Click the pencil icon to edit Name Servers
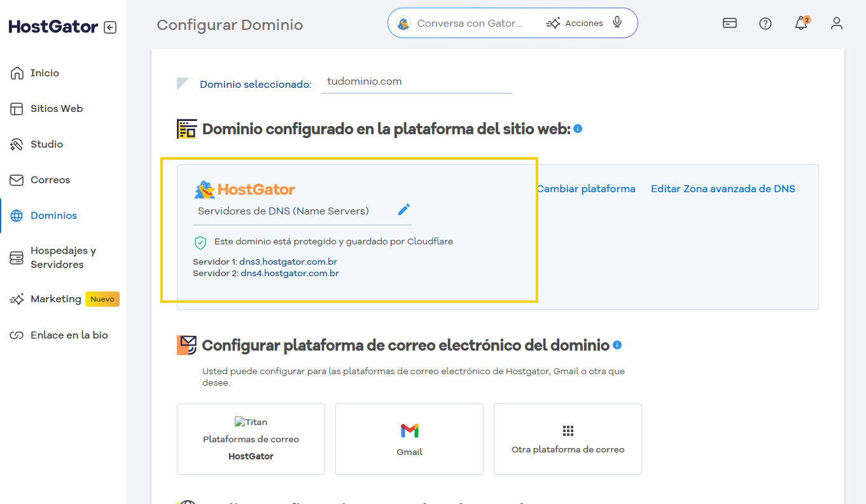Image resolution: width=866 pixels, height=504 pixels. coord(403,209)
